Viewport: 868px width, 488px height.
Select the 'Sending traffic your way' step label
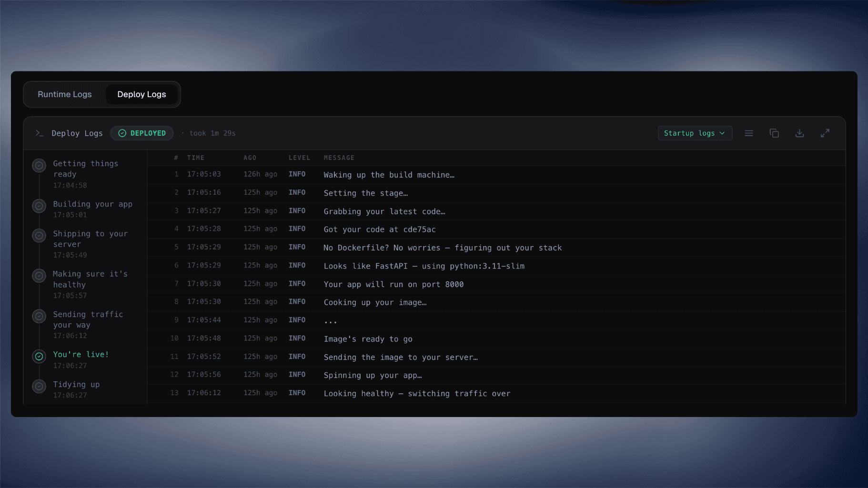pyautogui.click(x=88, y=319)
